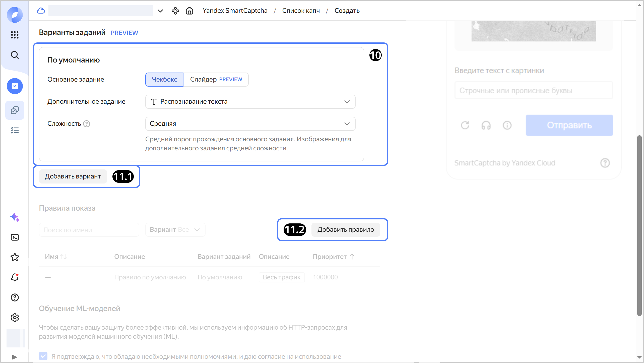Image resolution: width=644 pixels, height=363 pixels.
Task: Open the SmartCaptcha service icon in sidebar
Action: coord(15,86)
